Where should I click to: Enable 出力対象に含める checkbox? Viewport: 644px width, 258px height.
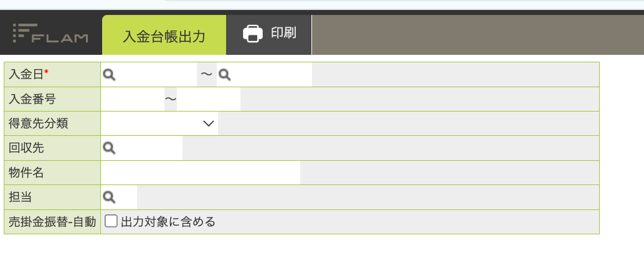(111, 221)
